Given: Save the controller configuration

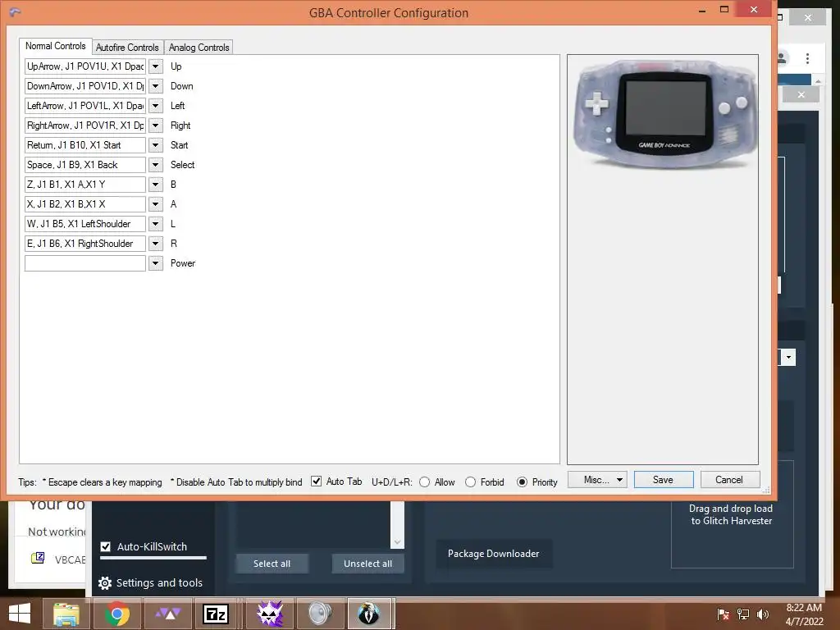Looking at the screenshot, I should click(663, 480).
